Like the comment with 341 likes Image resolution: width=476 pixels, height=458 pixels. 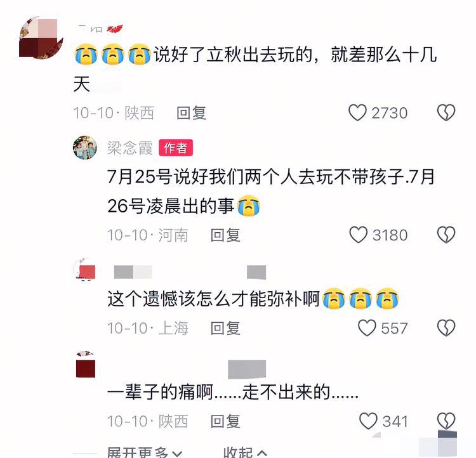coord(368,421)
